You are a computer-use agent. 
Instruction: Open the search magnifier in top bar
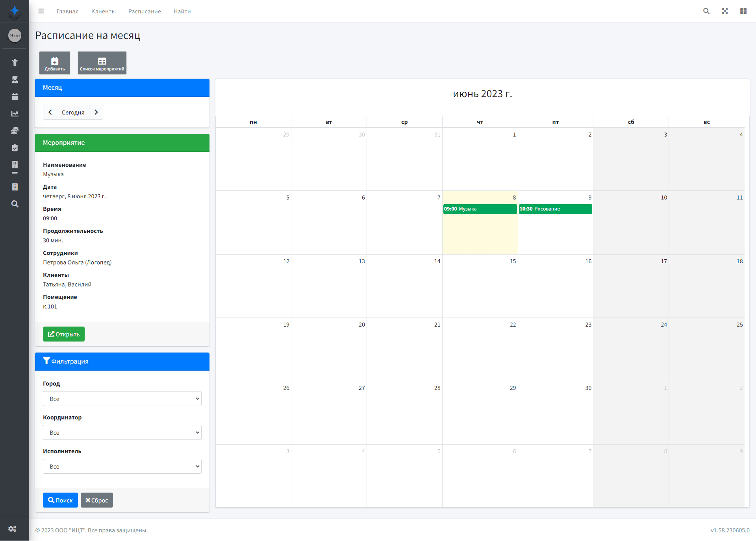[x=706, y=11]
